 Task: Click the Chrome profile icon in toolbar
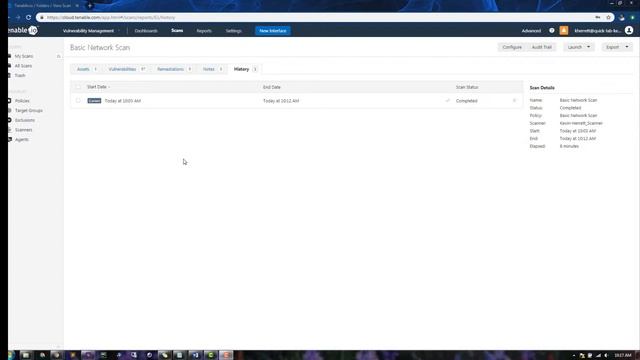pos(622,18)
